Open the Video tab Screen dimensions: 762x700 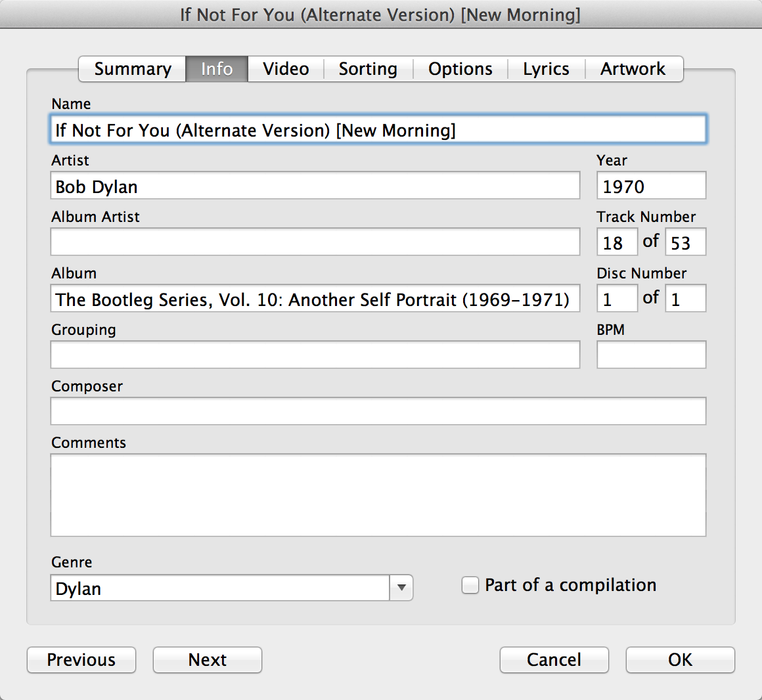(x=286, y=69)
